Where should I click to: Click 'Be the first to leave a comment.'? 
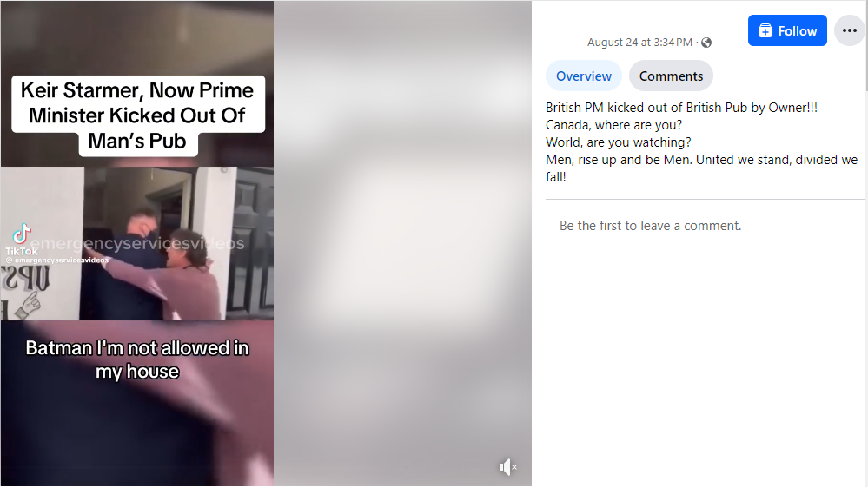pos(650,226)
